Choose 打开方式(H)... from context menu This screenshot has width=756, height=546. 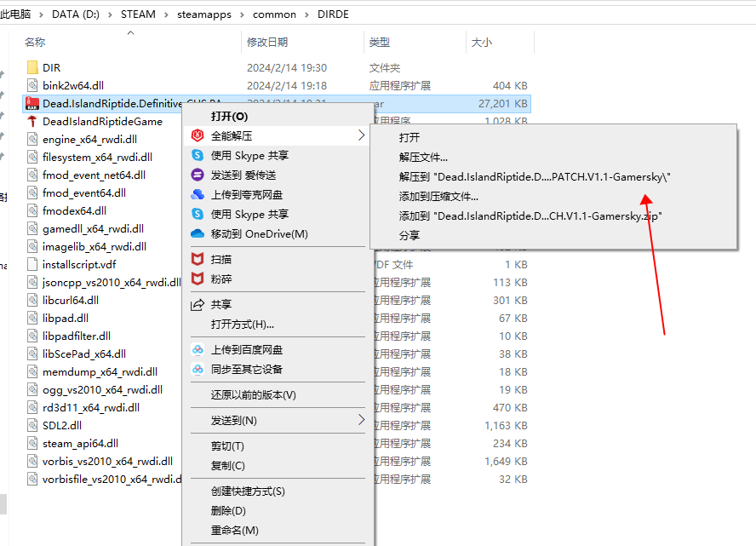coord(243,325)
